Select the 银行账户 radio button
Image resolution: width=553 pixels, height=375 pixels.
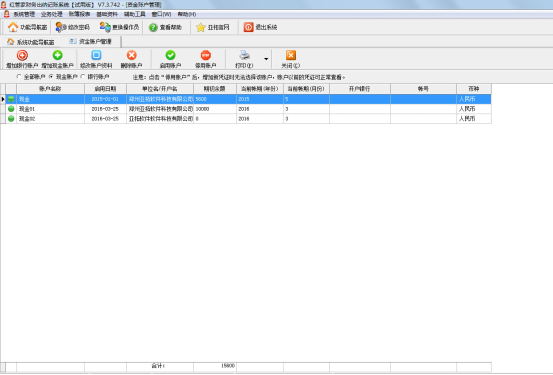pos(83,77)
